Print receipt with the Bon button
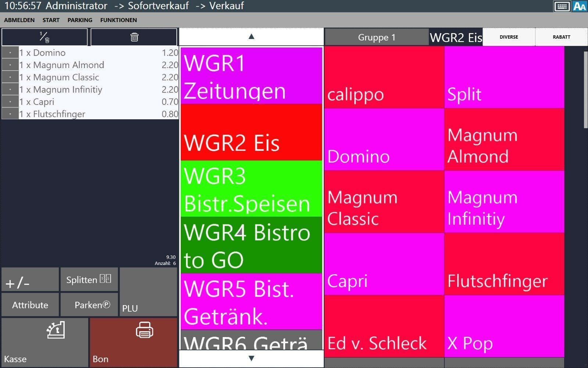Image resolution: width=588 pixels, height=368 pixels. coord(134,342)
